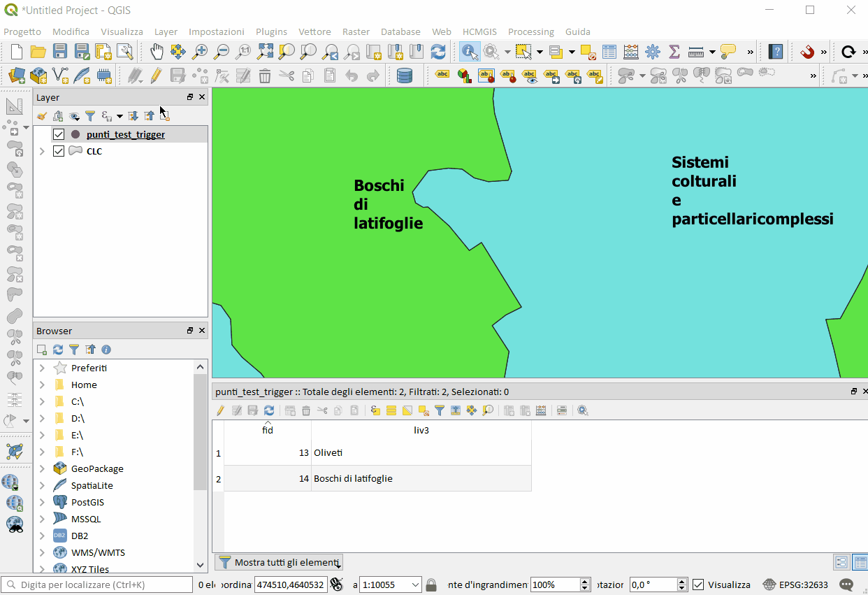Click the locator search field
The width and height of the screenshot is (868, 595).
click(x=98, y=585)
